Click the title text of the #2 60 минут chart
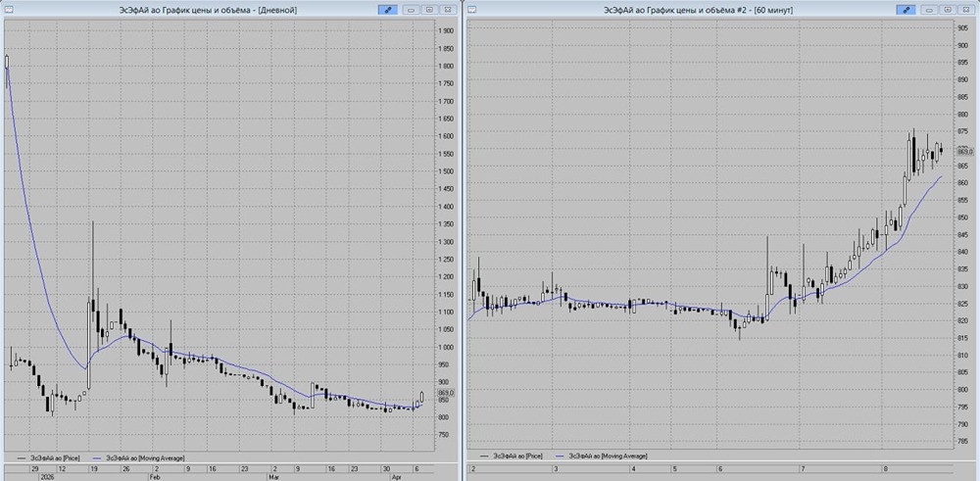980x481 pixels. click(698, 10)
